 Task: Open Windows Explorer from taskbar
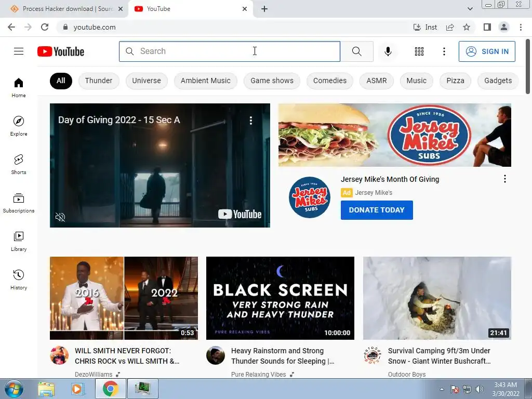click(46, 389)
